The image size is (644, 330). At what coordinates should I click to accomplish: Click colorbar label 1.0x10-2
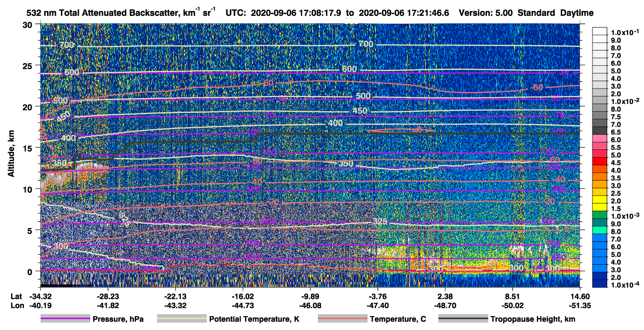point(625,100)
